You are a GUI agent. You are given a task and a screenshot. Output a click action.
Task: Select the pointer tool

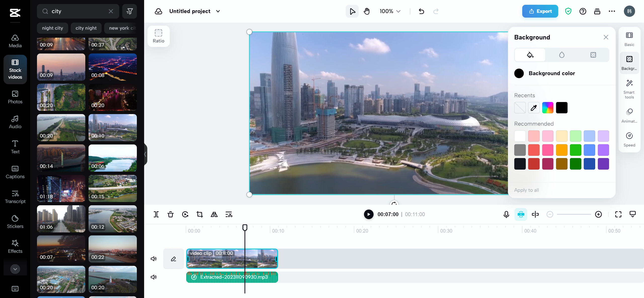click(x=352, y=11)
